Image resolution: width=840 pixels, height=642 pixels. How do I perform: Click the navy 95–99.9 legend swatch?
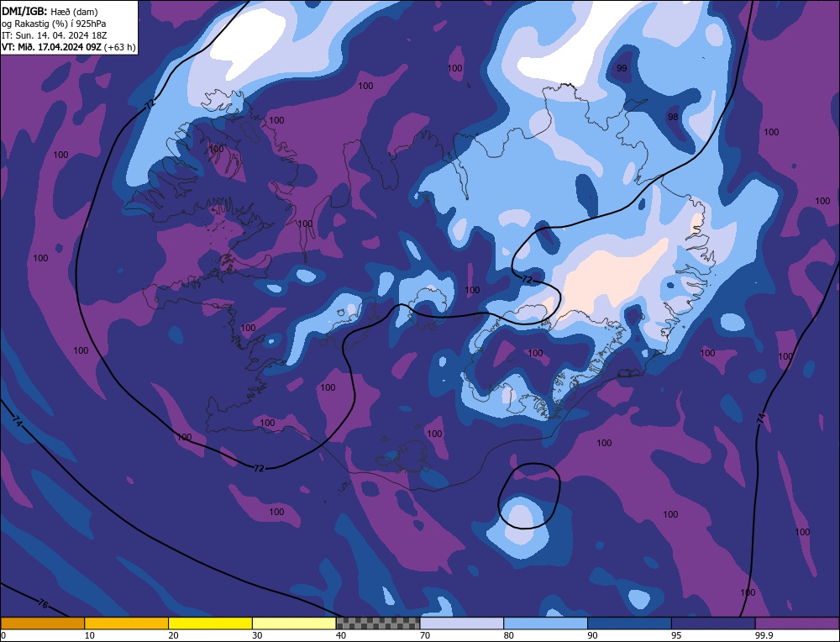click(713, 624)
